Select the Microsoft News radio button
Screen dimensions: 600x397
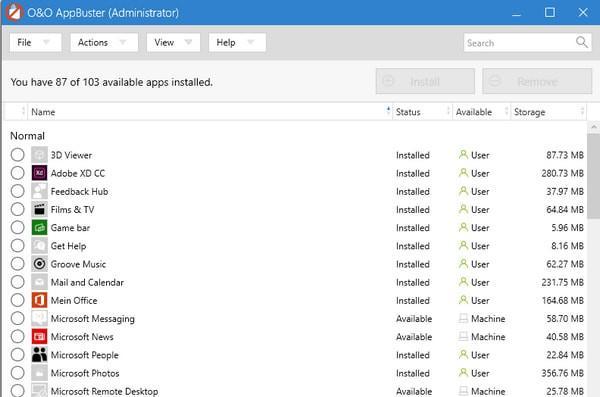18,337
